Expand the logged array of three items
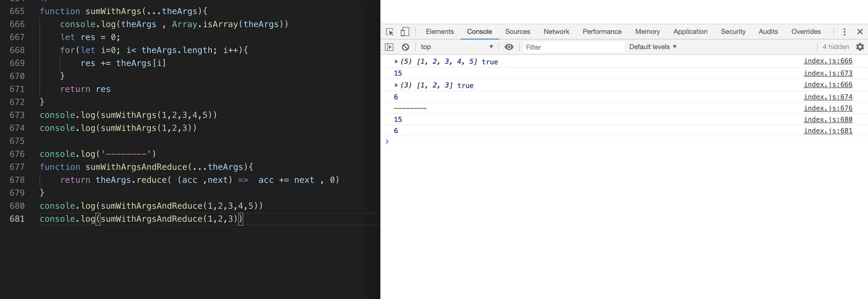This screenshot has width=868, height=299. (396, 85)
